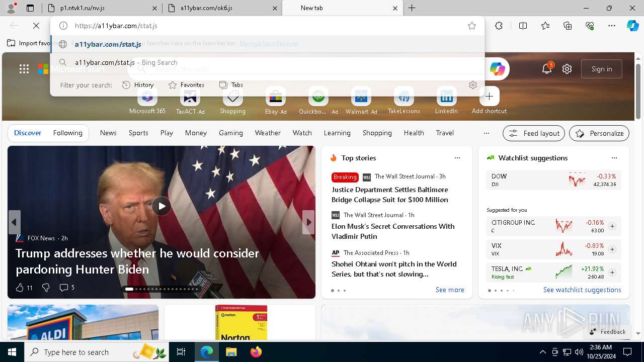Click the Personalize button

(599, 133)
